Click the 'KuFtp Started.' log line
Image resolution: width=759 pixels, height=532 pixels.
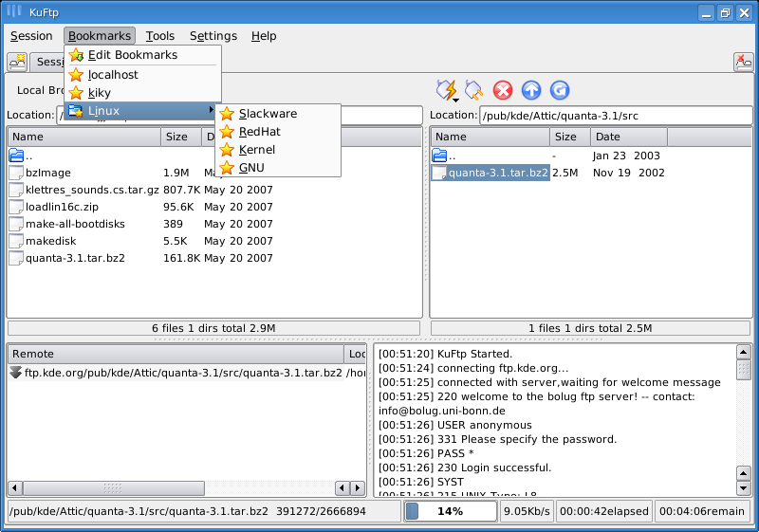(445, 354)
